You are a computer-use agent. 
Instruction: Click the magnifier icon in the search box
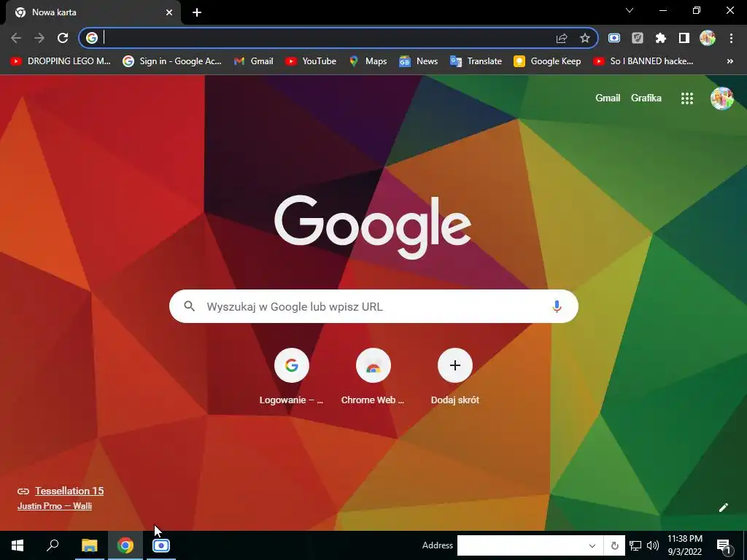[189, 306]
